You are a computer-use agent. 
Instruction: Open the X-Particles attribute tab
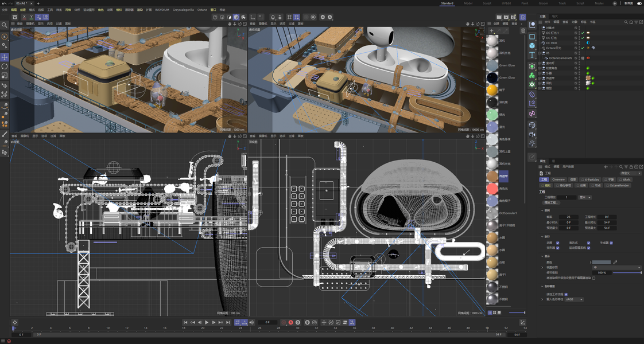[x=591, y=179]
